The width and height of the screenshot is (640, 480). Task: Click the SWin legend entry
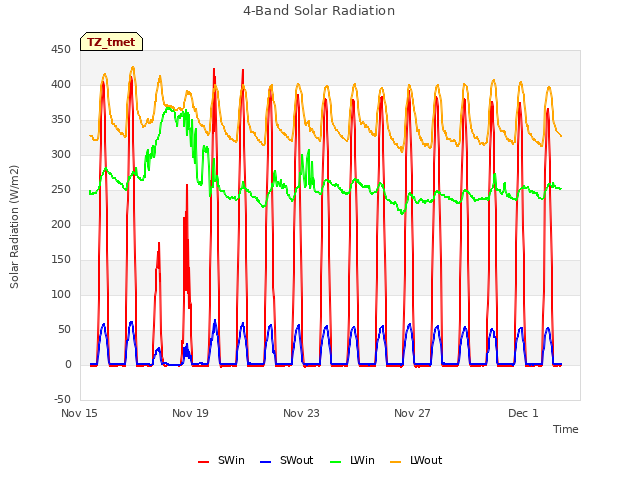(x=221, y=460)
